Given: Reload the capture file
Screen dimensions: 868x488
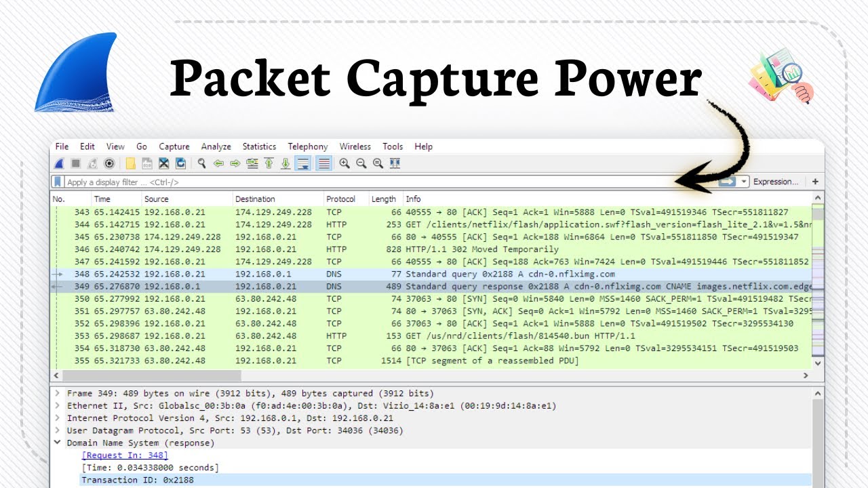Looking at the screenshot, I should coord(180,163).
